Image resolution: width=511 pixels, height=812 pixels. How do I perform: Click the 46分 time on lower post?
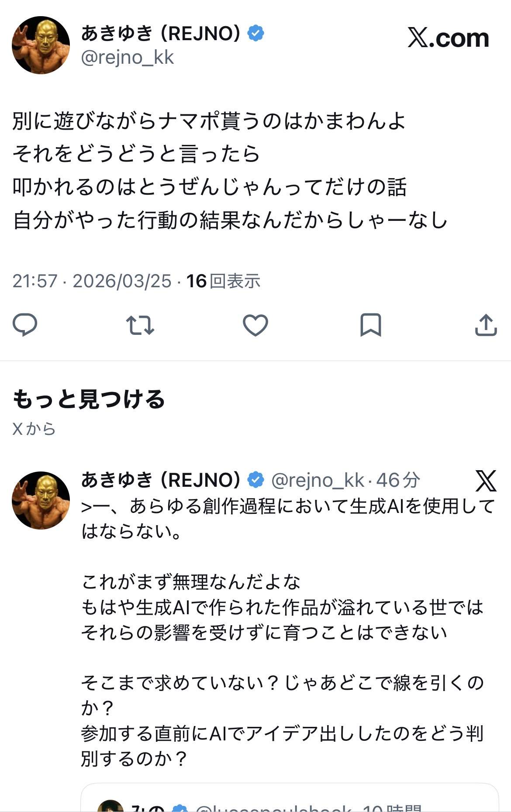(x=398, y=480)
